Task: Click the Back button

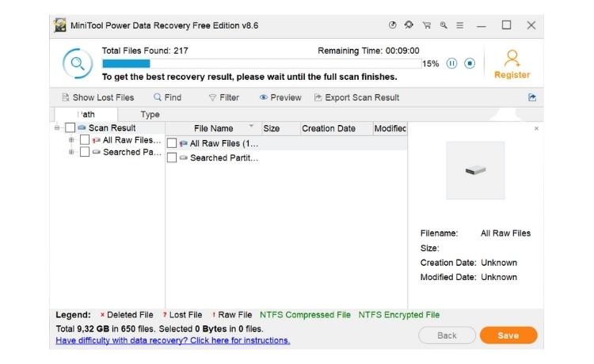Action: point(447,336)
